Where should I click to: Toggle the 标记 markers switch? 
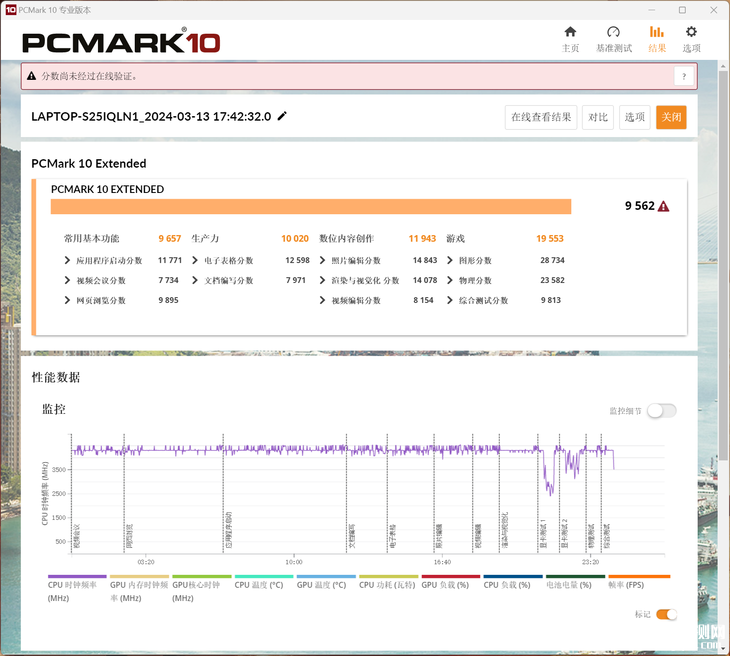pos(667,615)
